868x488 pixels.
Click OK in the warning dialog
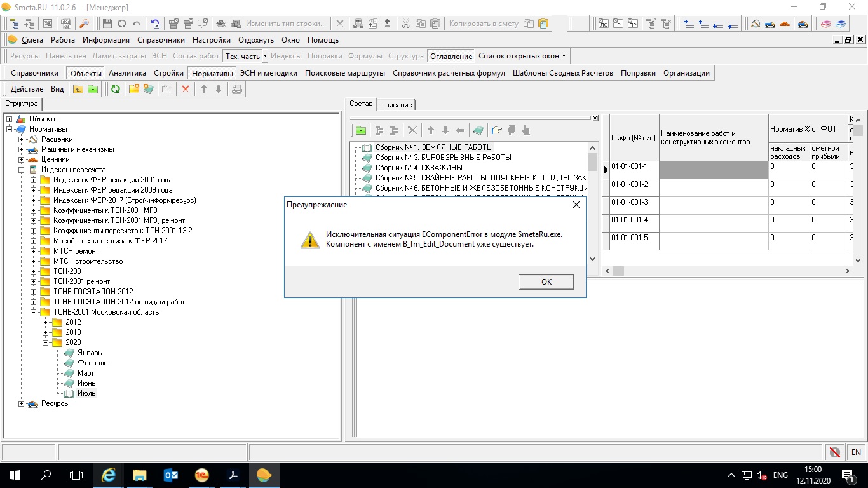coord(546,281)
